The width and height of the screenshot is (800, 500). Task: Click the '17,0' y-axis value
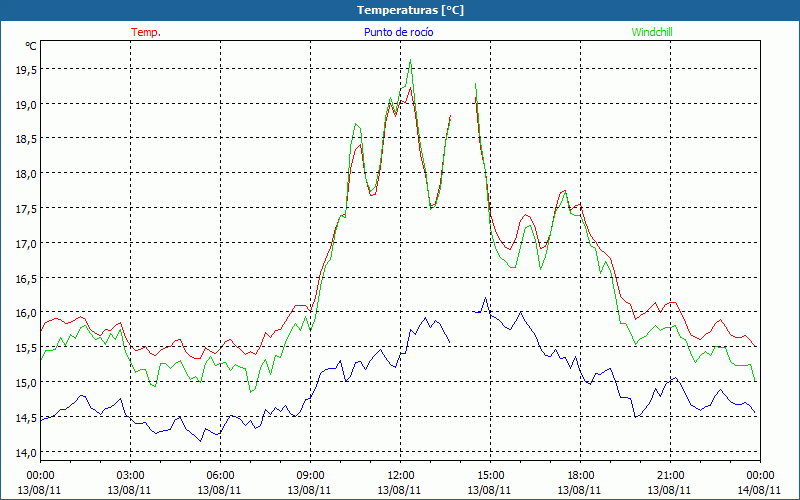pyautogui.click(x=26, y=243)
